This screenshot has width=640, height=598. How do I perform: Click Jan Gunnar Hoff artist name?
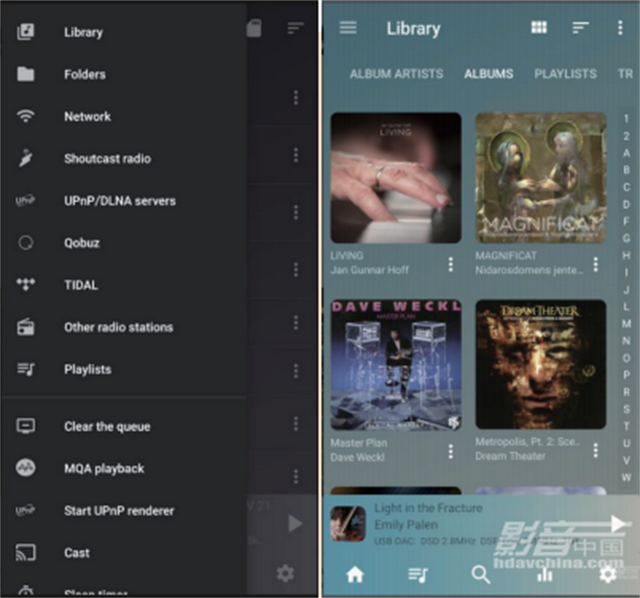(x=370, y=270)
